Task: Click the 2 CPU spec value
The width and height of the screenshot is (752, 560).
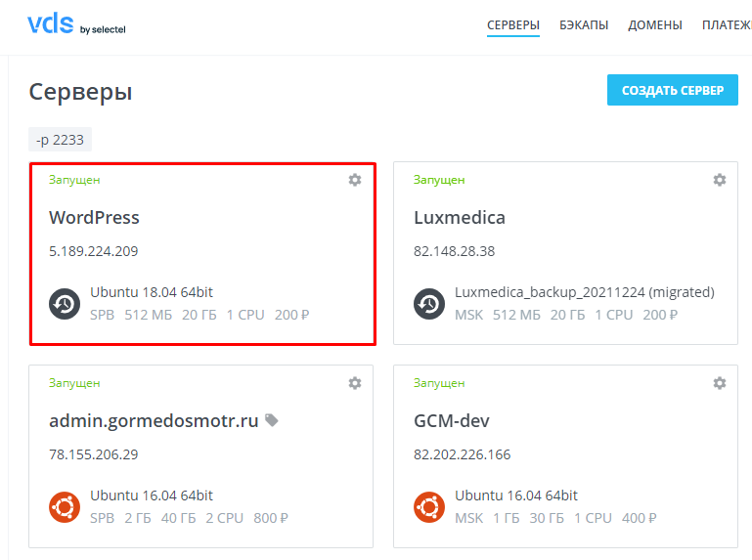Action: (x=225, y=518)
